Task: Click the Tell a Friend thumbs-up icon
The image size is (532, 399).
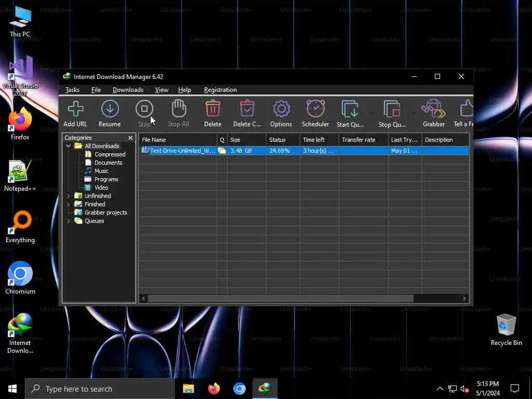Action: 467,109
